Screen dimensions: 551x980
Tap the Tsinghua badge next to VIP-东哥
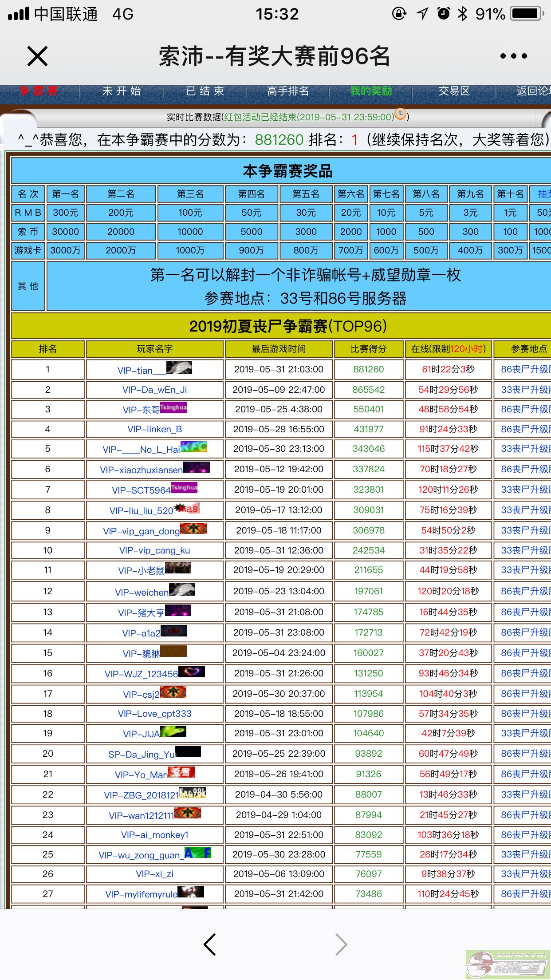click(x=173, y=407)
